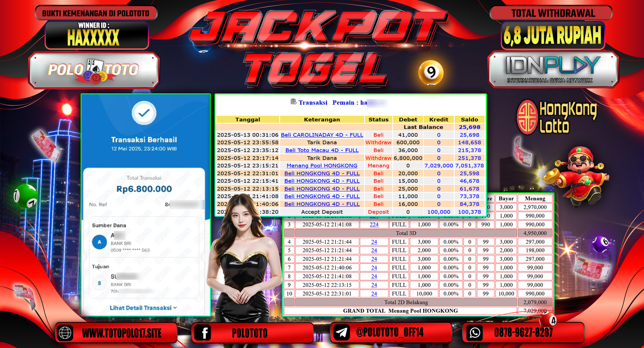Click the Transaksi Berhasil heading
This screenshot has width=644, height=348.
click(144, 140)
